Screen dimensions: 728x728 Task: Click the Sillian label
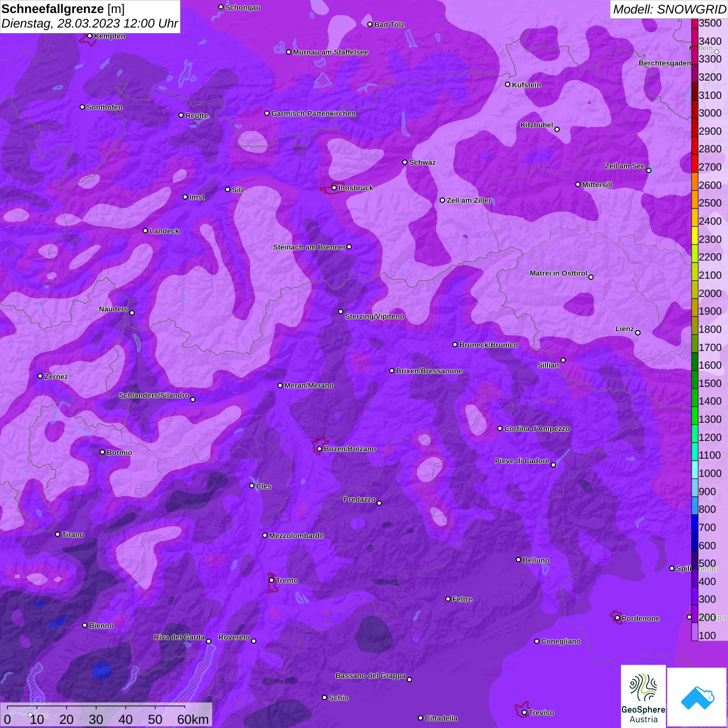coord(549,365)
